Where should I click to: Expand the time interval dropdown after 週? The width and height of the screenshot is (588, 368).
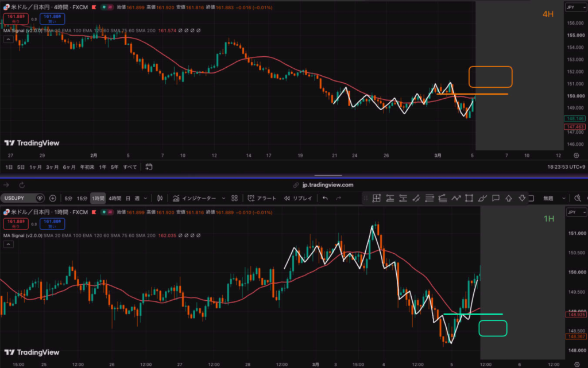(x=145, y=198)
